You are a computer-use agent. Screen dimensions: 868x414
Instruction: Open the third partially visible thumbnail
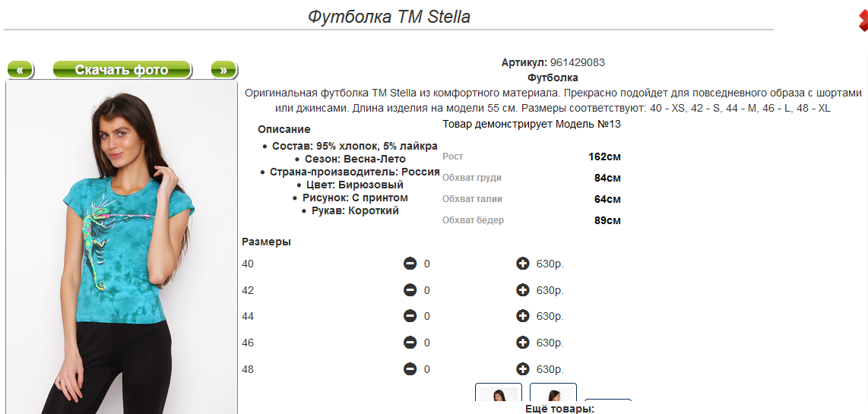tap(608, 400)
